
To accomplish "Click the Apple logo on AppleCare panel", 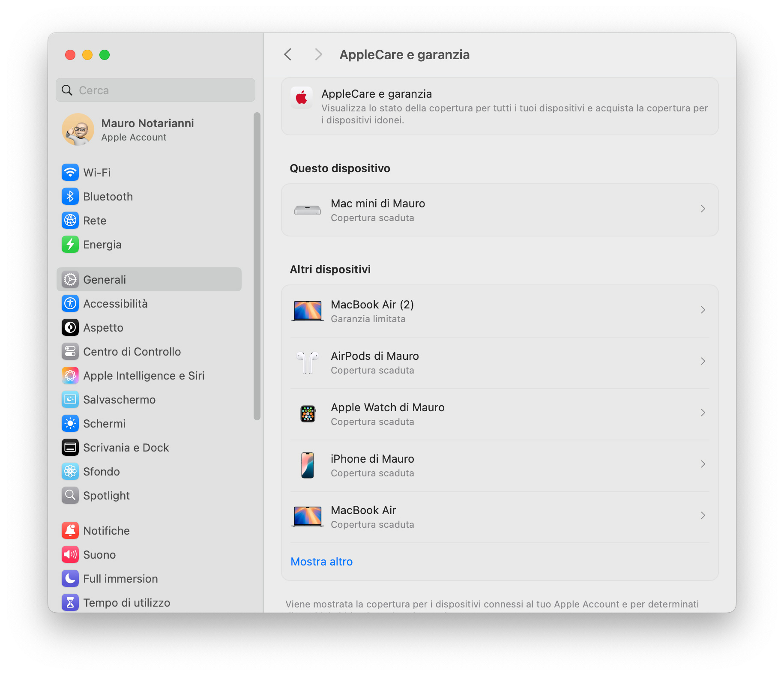I will point(302,98).
